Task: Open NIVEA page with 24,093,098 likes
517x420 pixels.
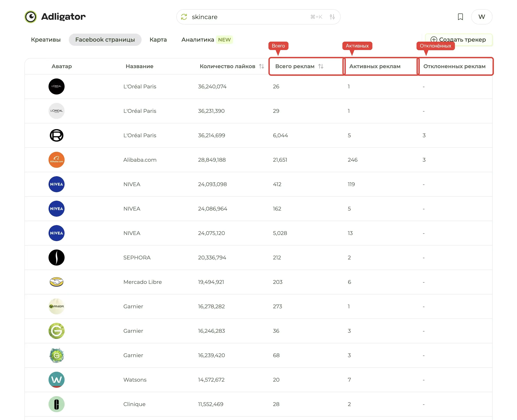Action: point(132,184)
